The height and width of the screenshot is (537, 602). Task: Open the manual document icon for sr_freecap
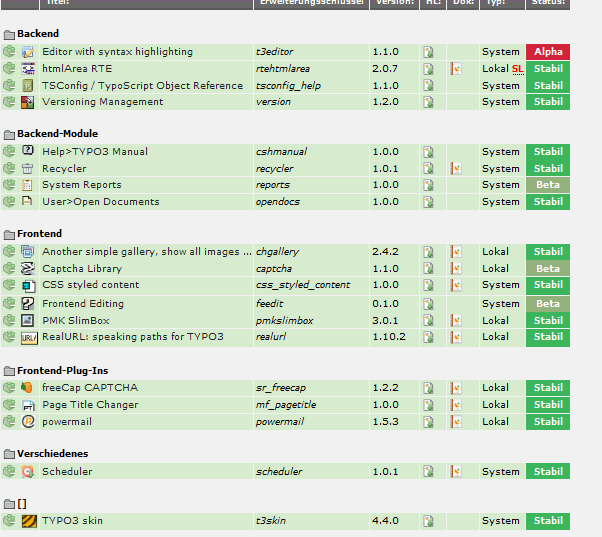point(456,388)
